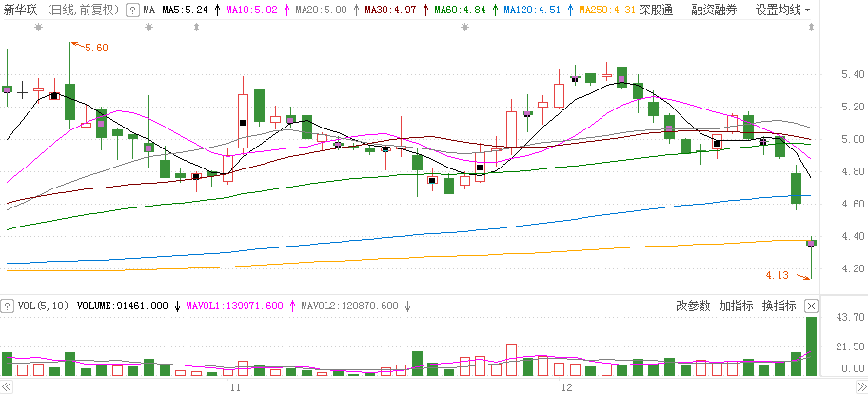The width and height of the screenshot is (868, 395).
Task: Click the up-down arrow marker at chart's right edge
Action: (812, 27)
